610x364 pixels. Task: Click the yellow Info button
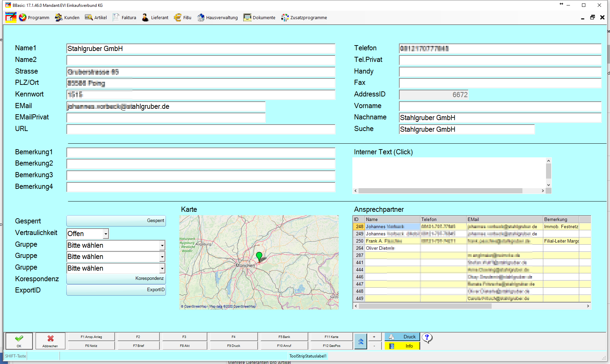pos(402,346)
